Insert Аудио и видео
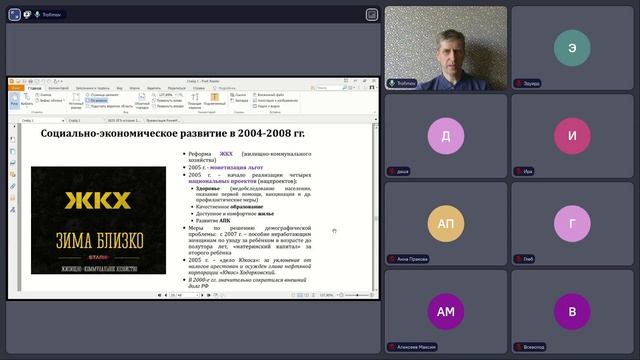 pyautogui.click(x=267, y=106)
